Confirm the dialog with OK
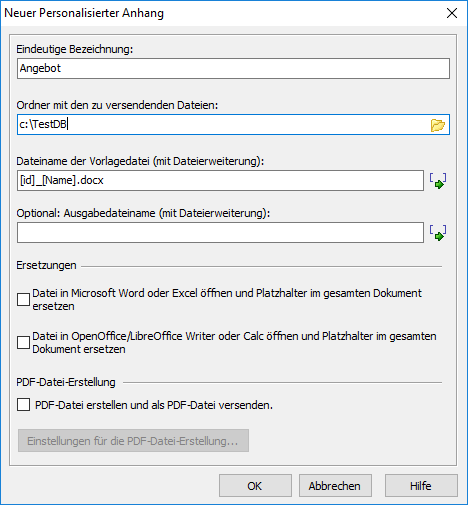468x505 pixels. click(x=255, y=486)
